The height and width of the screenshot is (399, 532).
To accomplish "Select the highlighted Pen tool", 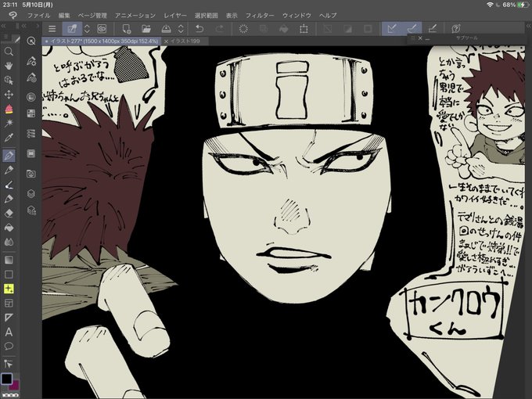I will tap(9, 156).
